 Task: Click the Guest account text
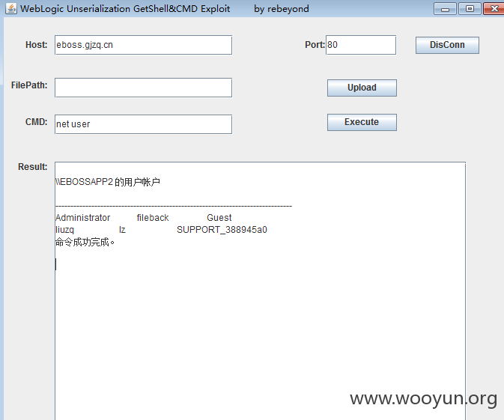pos(219,218)
